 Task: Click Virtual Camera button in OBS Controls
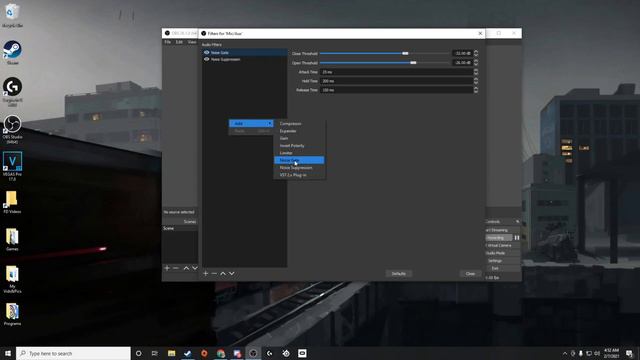coord(502,245)
